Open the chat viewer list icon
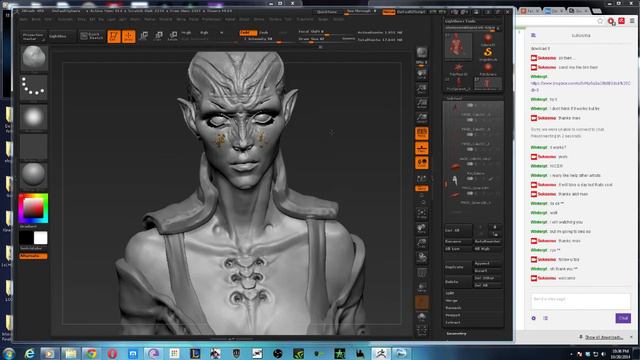 pos(545,318)
